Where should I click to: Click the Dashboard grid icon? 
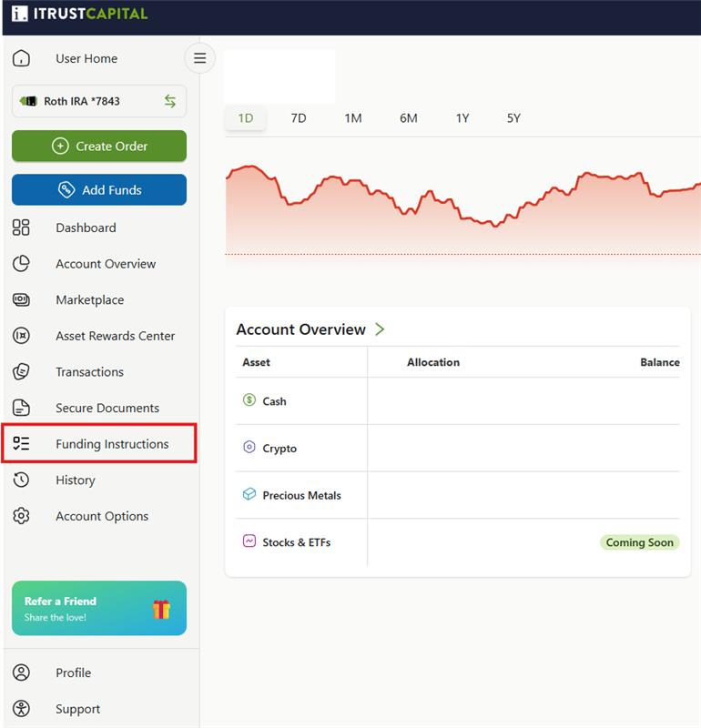click(x=21, y=227)
